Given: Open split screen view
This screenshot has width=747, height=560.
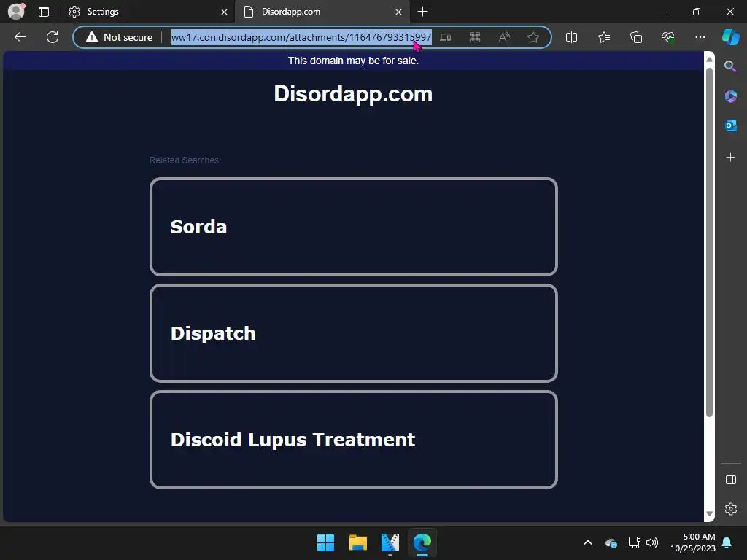Looking at the screenshot, I should (571, 37).
